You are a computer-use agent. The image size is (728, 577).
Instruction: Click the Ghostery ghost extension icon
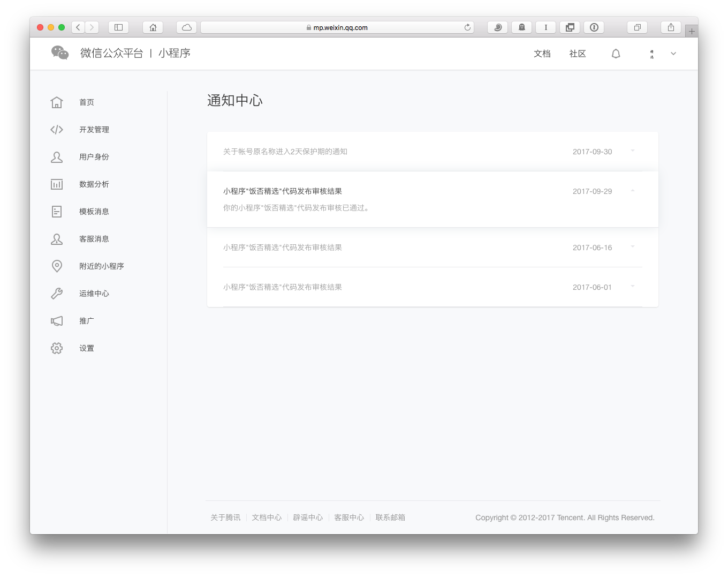click(x=522, y=27)
